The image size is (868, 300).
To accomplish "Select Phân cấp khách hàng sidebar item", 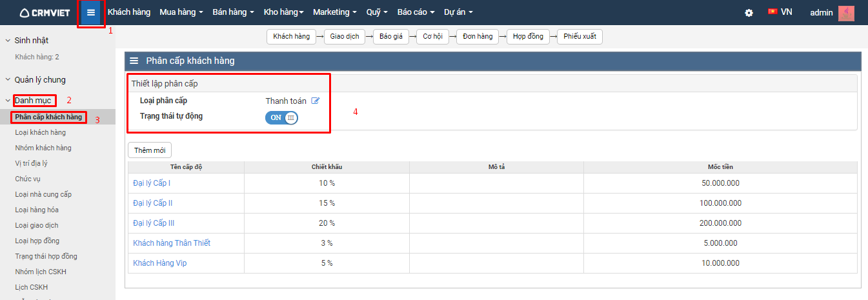I will [48, 117].
